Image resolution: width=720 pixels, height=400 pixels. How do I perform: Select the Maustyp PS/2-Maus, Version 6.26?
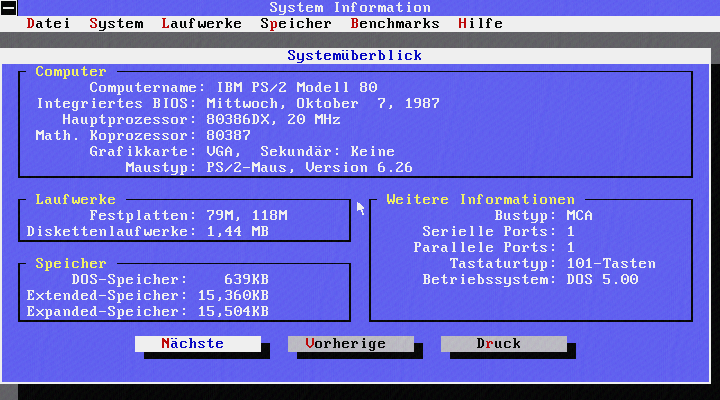pos(309,168)
